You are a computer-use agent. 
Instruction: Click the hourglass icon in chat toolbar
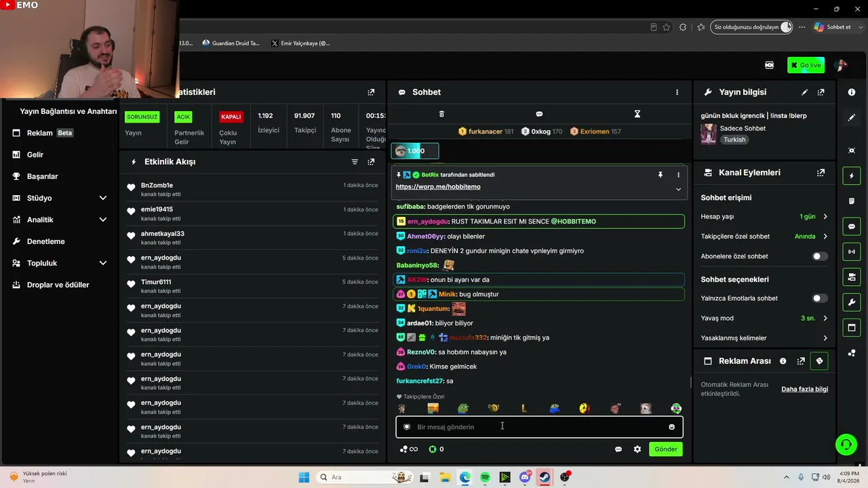tap(637, 114)
